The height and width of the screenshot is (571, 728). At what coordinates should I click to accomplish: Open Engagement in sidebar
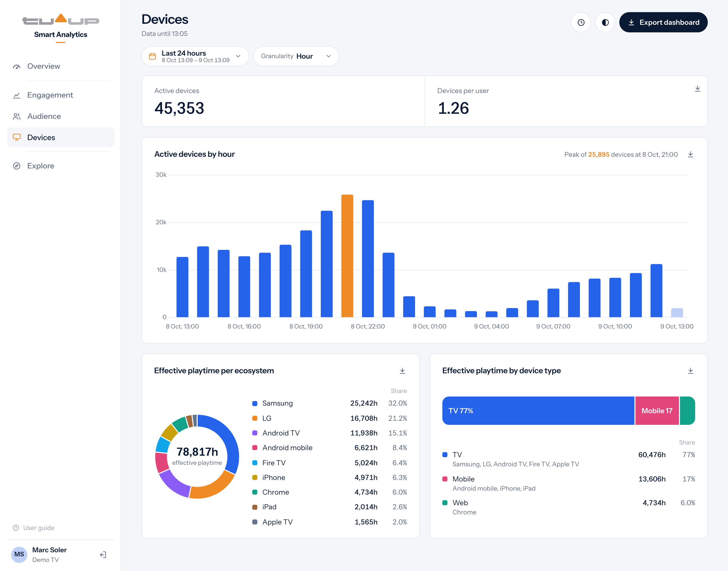[x=60, y=95]
